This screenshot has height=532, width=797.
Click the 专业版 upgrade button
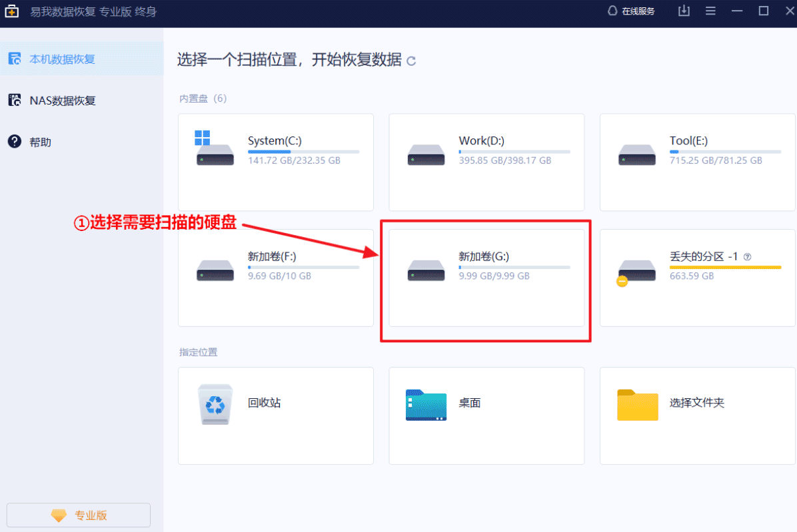click(x=78, y=515)
